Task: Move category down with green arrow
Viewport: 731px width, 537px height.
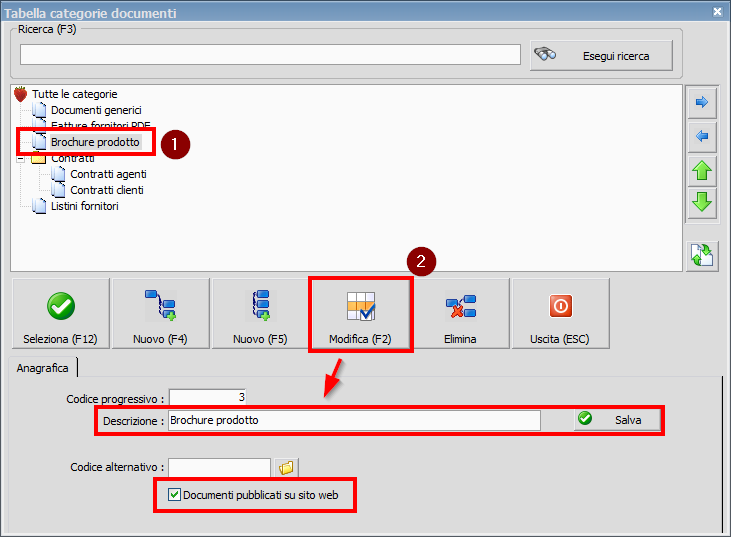Action: 702,203
